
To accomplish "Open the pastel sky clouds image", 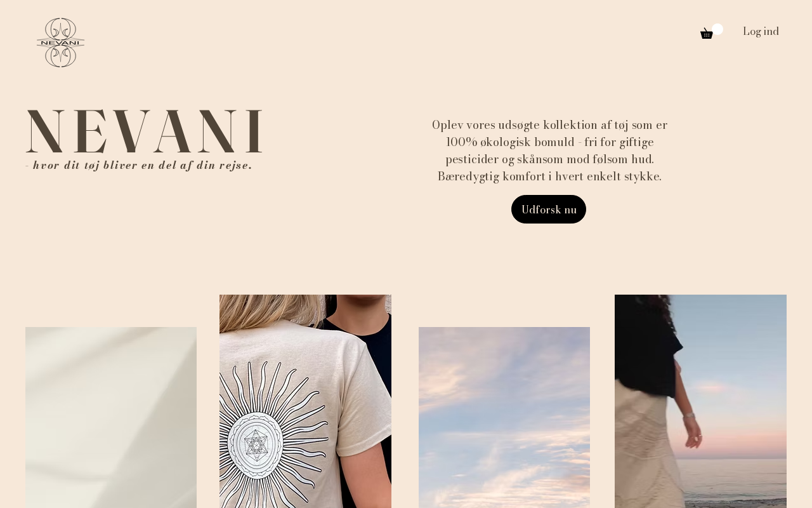I will 504,417.
